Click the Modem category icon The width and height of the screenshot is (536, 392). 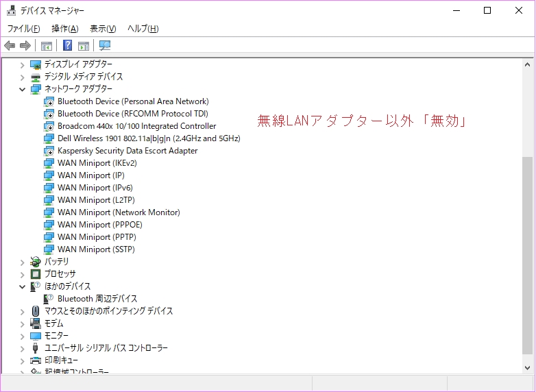tap(36, 323)
